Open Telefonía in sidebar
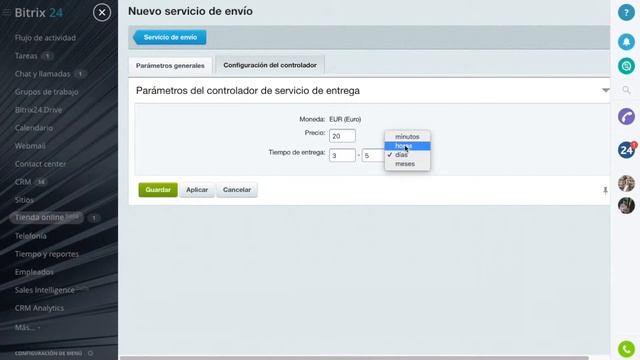 (x=31, y=236)
